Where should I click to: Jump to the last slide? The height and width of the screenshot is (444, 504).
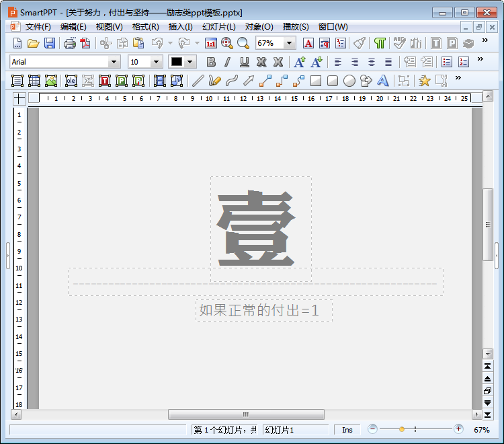pos(488,414)
